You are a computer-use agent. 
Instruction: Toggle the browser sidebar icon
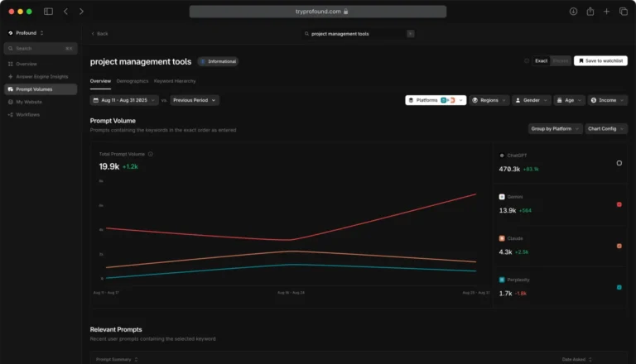[48, 12]
